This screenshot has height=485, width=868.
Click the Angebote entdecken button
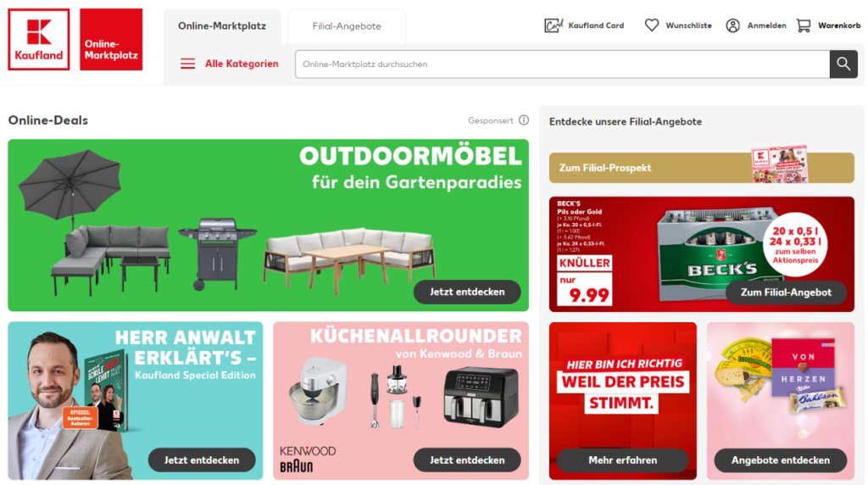(x=781, y=460)
